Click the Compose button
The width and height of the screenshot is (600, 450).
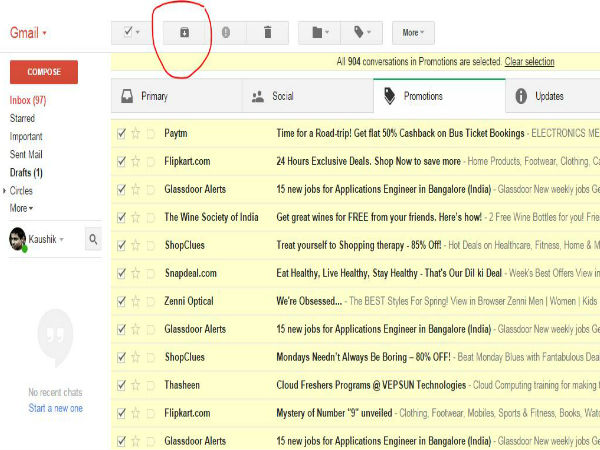pyautogui.click(x=44, y=72)
